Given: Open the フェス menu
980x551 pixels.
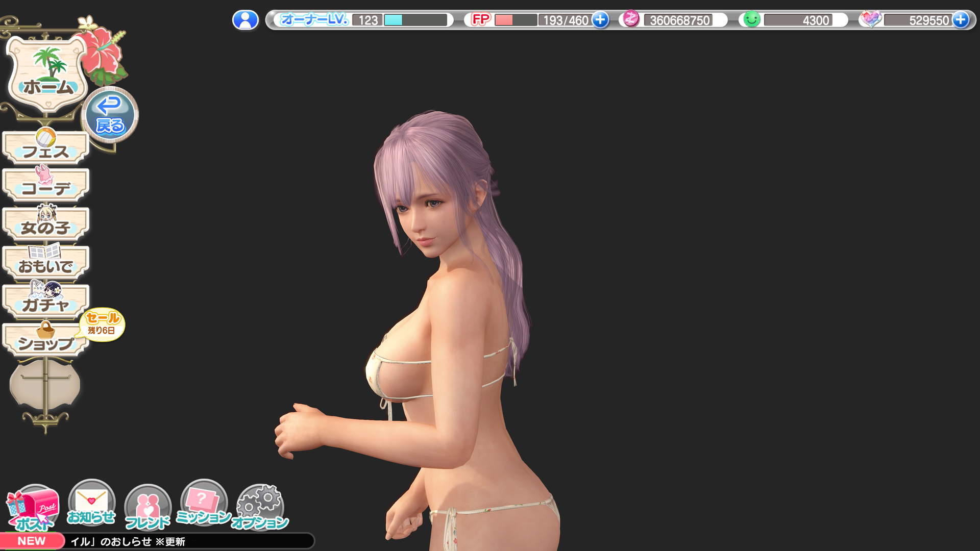Looking at the screenshot, I should pyautogui.click(x=46, y=147).
